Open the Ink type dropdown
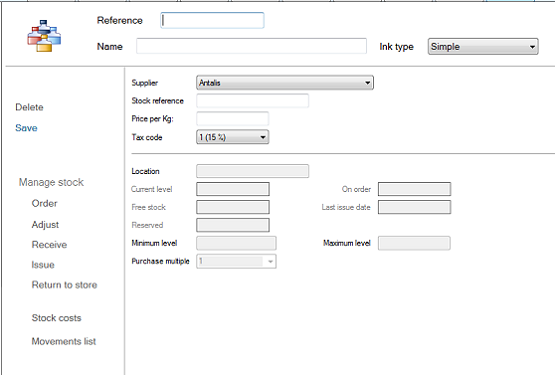Image resolution: width=555 pixels, height=375 pixels. pyautogui.click(x=483, y=46)
